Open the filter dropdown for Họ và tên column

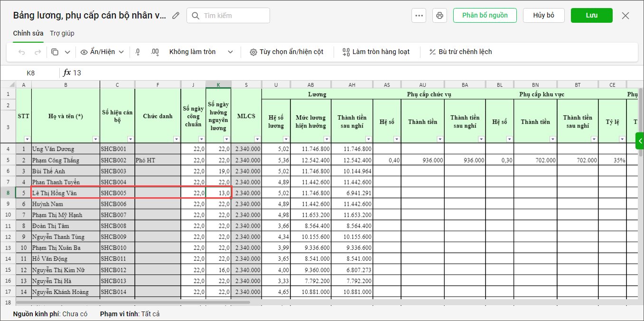(95, 139)
